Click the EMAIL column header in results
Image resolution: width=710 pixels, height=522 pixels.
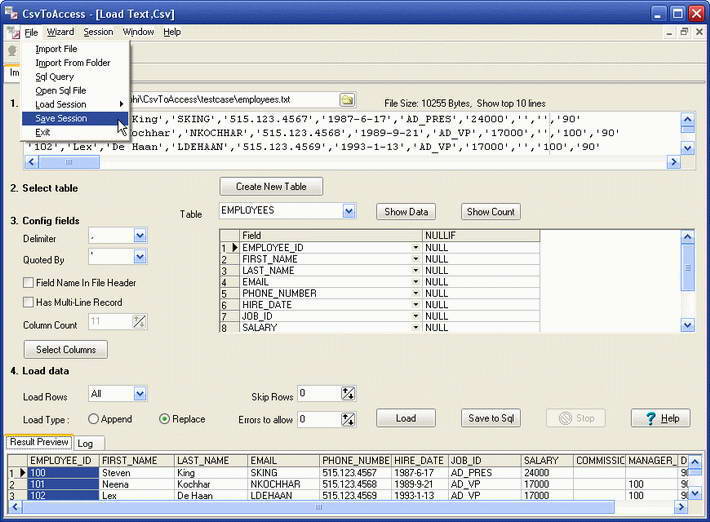click(283, 460)
